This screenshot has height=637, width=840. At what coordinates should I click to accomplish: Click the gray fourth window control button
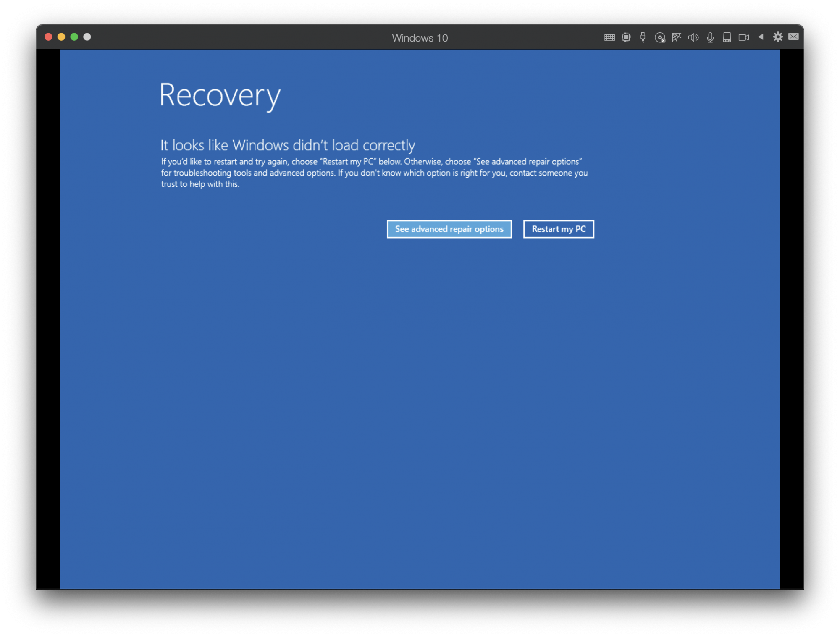[x=87, y=37]
